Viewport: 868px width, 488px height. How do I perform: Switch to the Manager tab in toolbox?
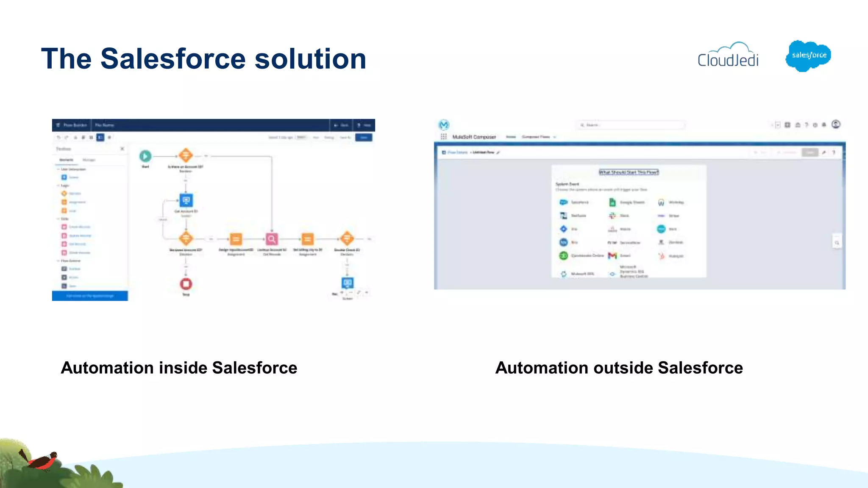89,160
